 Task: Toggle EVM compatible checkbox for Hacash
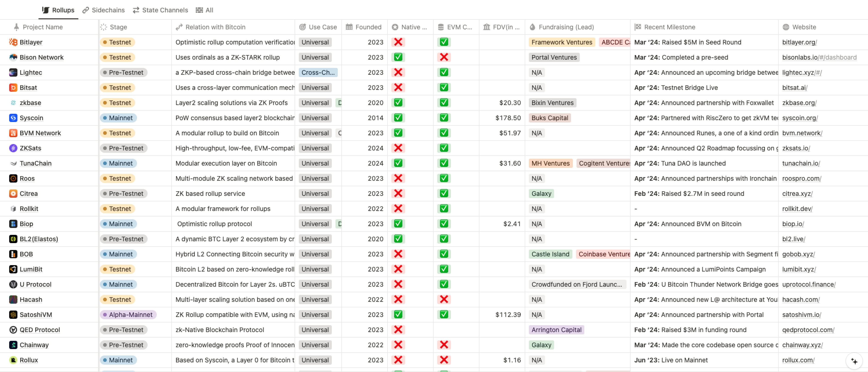coord(444,300)
